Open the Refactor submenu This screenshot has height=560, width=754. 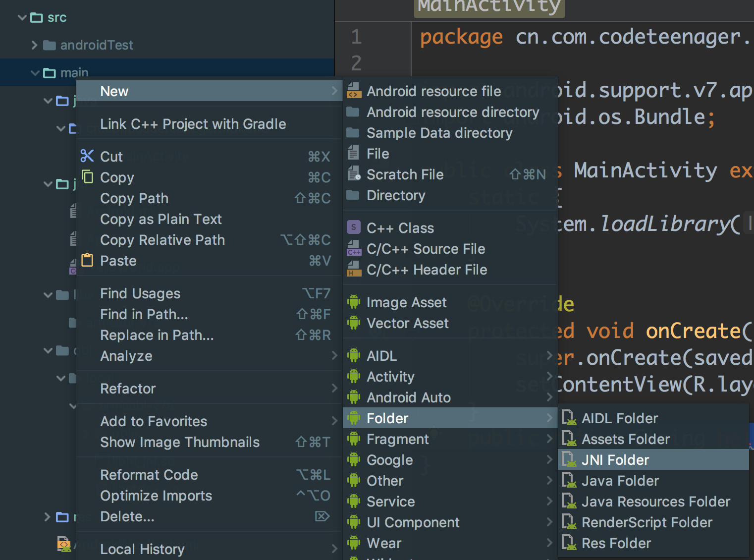(128, 389)
